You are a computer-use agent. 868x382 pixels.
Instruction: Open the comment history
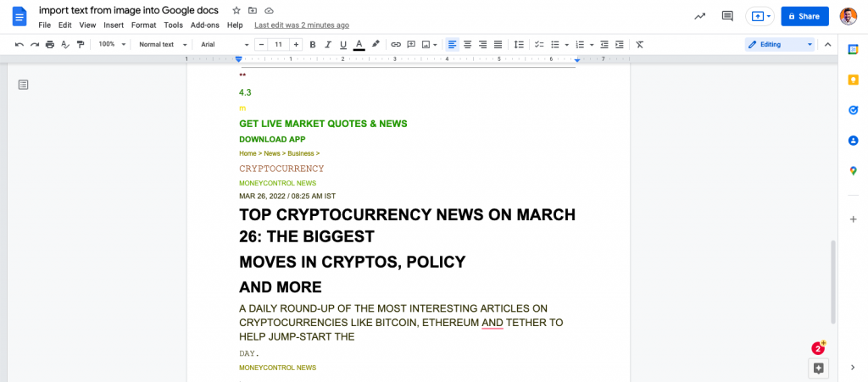click(x=727, y=16)
